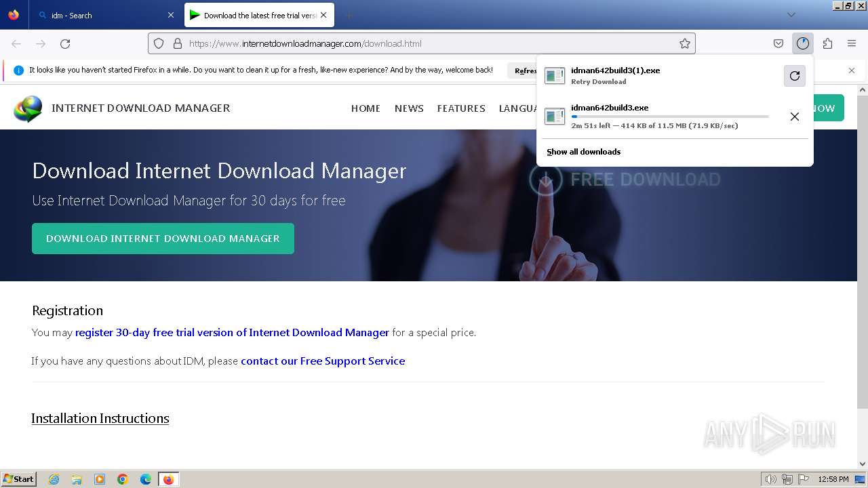
Task: Close the Download the latest free trial tab
Action: pos(323,15)
